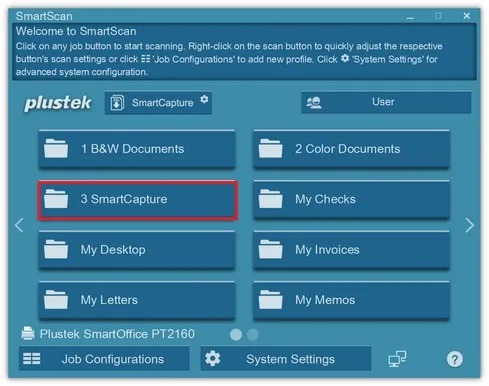Click the Welcome to SmartScan heading
The height and width of the screenshot is (386, 489).
pos(76,31)
